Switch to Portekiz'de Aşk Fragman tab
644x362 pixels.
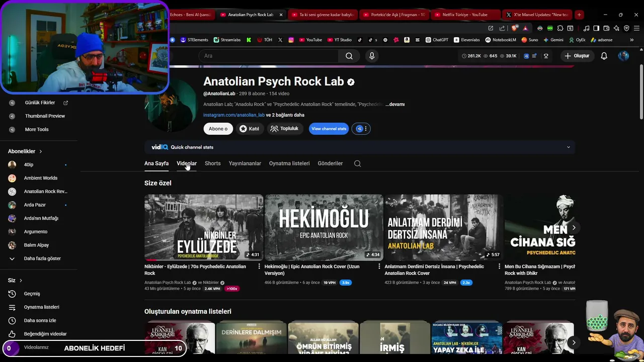[393, 15]
